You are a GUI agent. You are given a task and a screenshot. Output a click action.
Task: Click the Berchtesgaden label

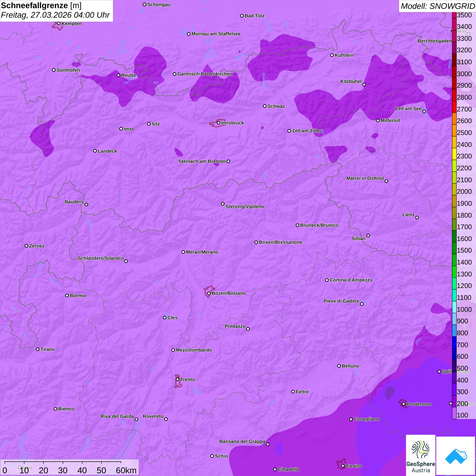(x=435, y=41)
